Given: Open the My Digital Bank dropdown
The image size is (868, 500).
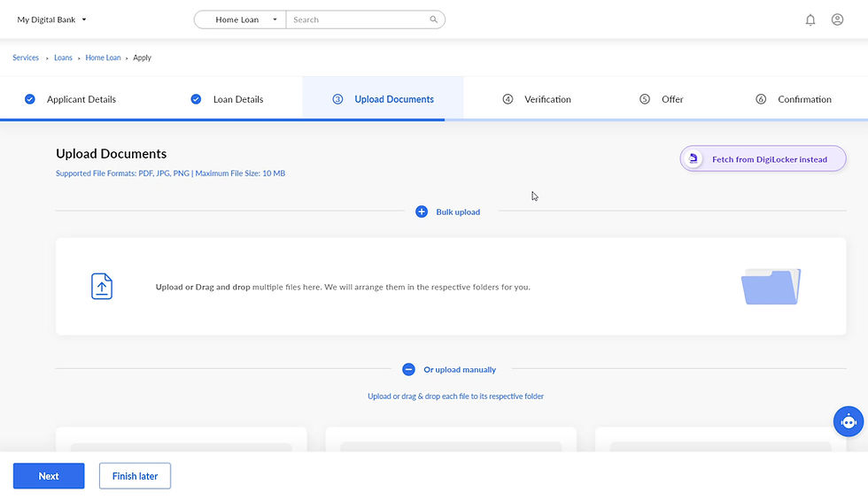Looking at the screenshot, I should point(51,19).
